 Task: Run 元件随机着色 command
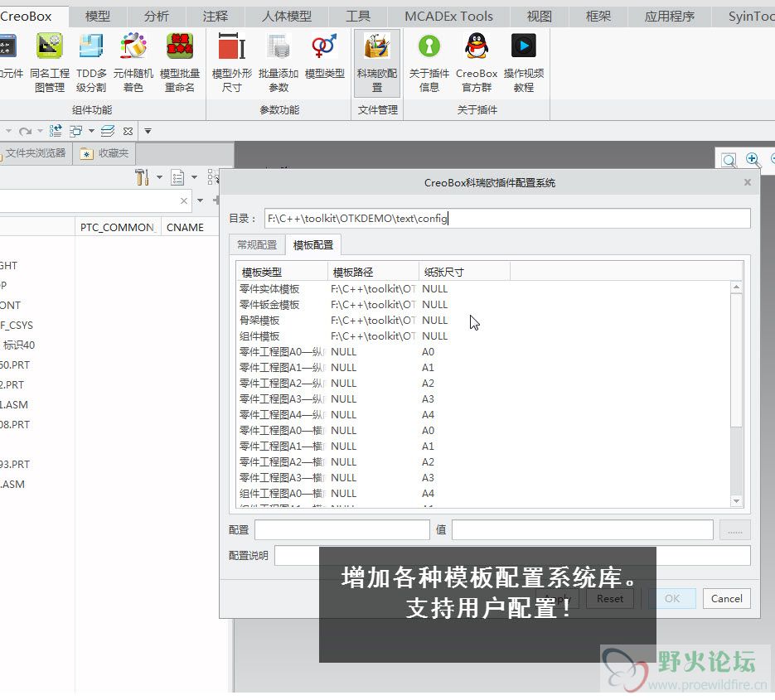tap(133, 63)
